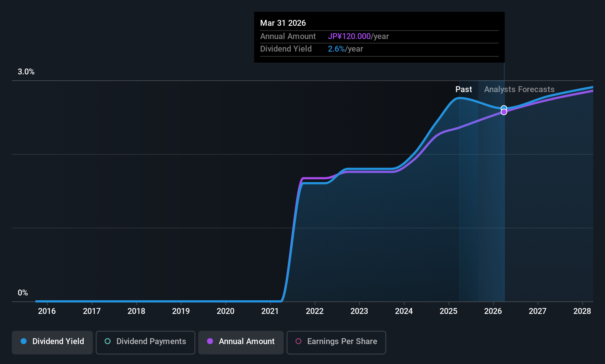Click the 2018 x-axis label
Screen dimensions: 605x364
point(136,311)
